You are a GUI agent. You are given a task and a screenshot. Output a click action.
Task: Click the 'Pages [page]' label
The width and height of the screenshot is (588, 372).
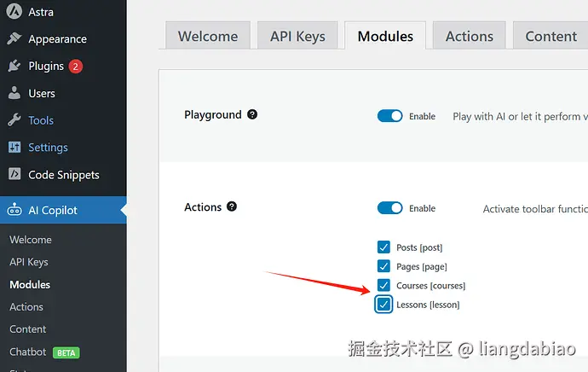tap(422, 266)
